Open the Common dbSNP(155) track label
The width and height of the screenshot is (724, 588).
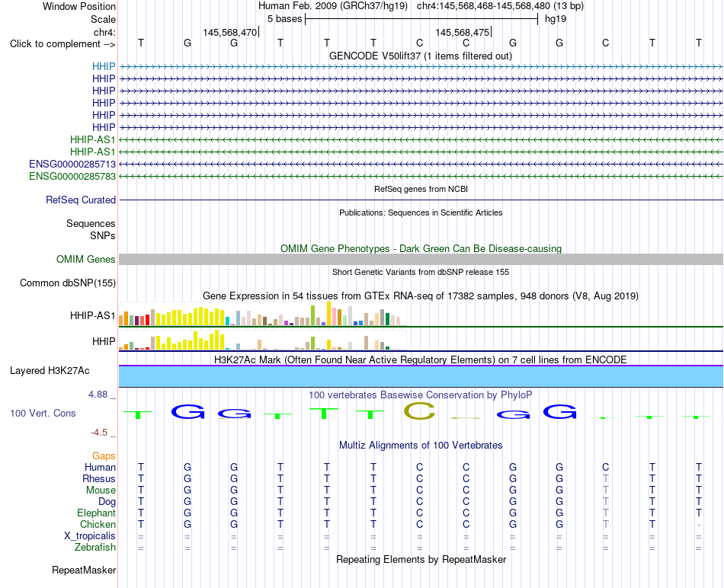coord(68,283)
